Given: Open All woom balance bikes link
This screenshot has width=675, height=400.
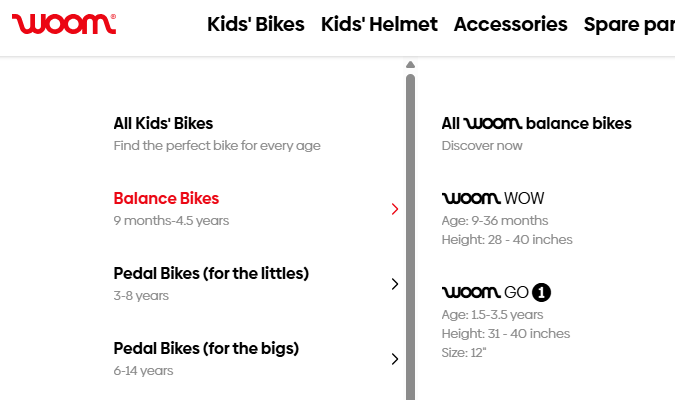Looking at the screenshot, I should tap(536, 124).
